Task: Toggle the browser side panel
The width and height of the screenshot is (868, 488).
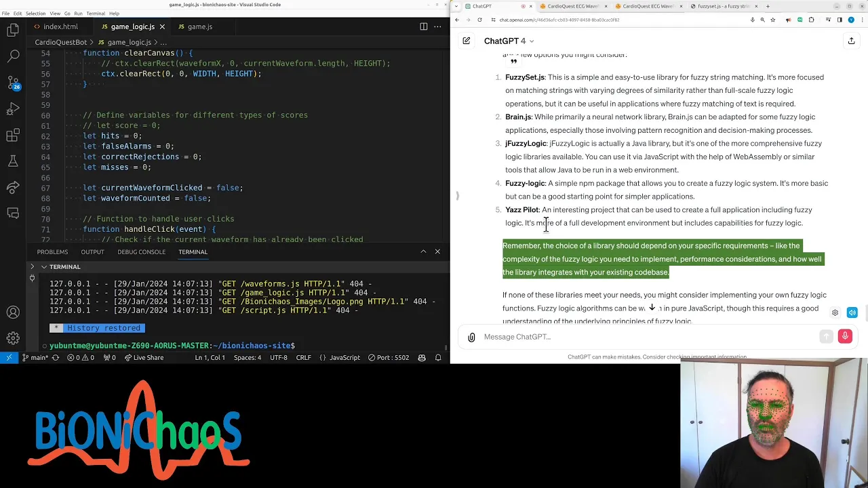Action: pyautogui.click(x=839, y=20)
